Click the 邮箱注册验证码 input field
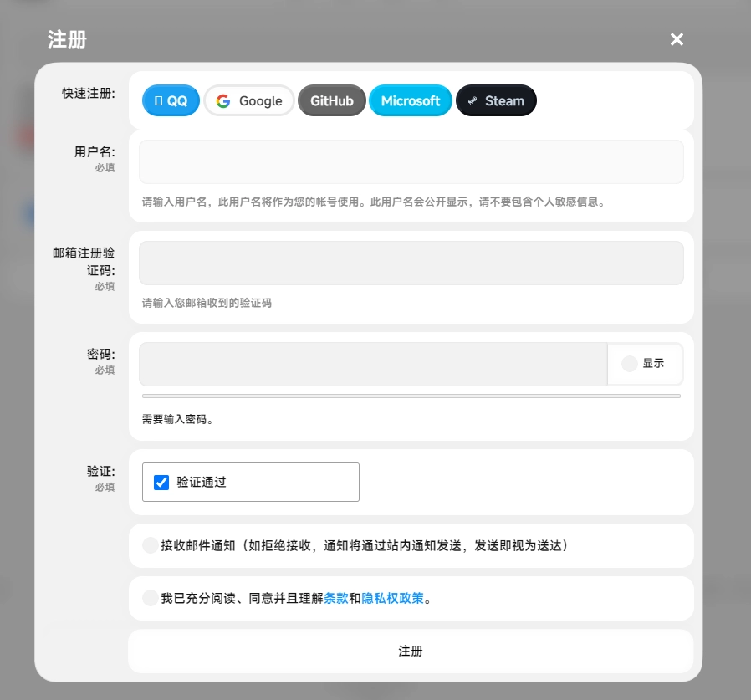751x700 pixels. coord(411,263)
